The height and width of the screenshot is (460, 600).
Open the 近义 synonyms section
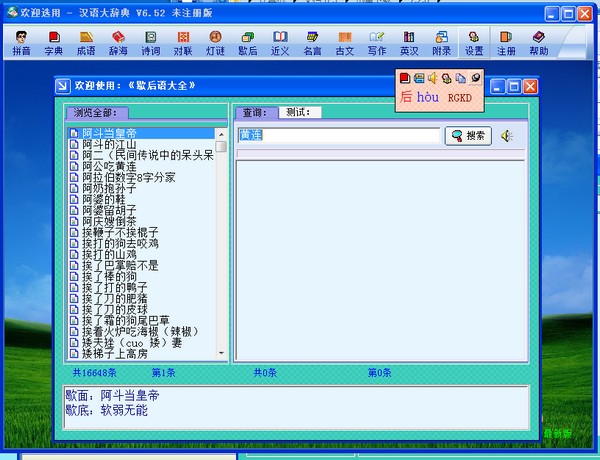coord(280,43)
